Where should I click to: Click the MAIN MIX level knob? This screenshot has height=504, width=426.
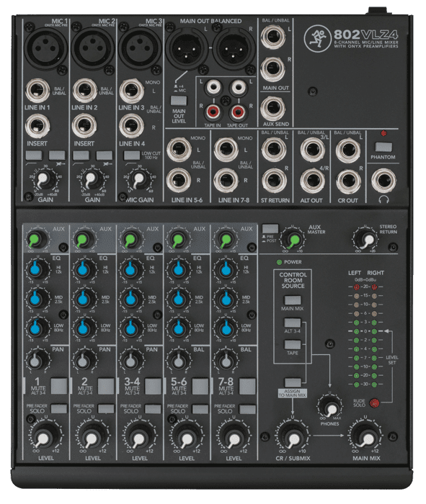pyautogui.click(x=366, y=438)
